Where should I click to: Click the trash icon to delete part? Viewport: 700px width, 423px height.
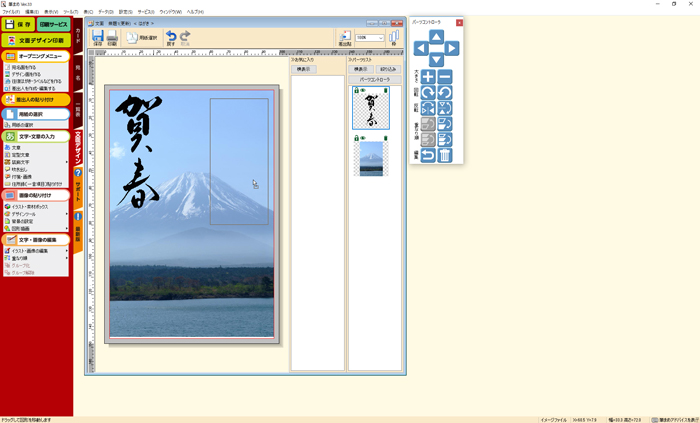(x=445, y=155)
